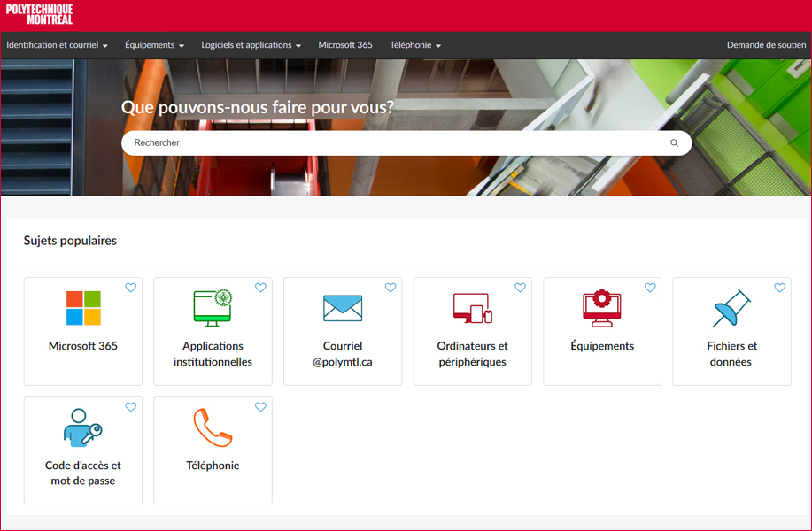The width and height of the screenshot is (812, 531).
Task: Click the Demande de soutien link
Action: click(x=766, y=45)
